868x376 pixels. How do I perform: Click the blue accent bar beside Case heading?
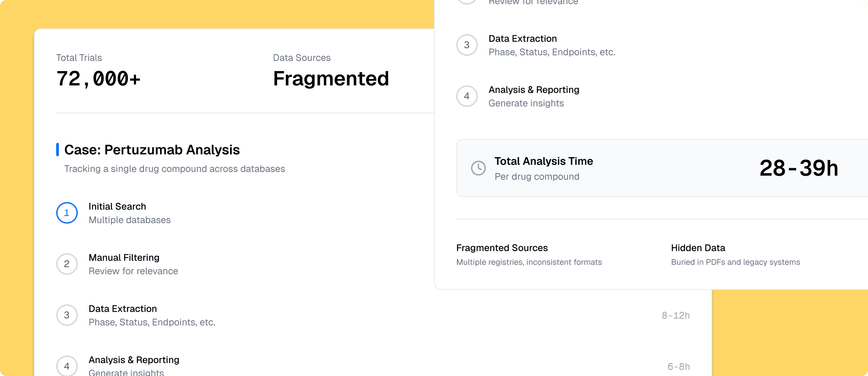tap(58, 149)
